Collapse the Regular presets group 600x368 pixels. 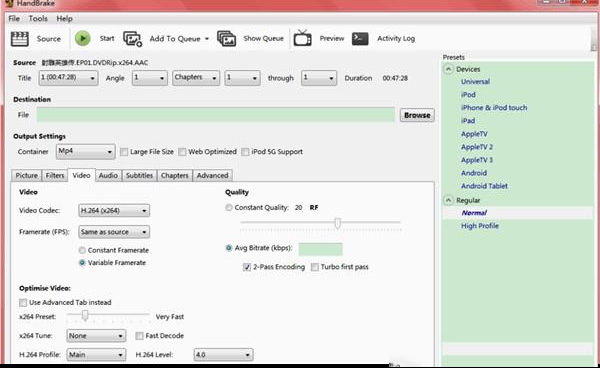pyautogui.click(x=448, y=200)
